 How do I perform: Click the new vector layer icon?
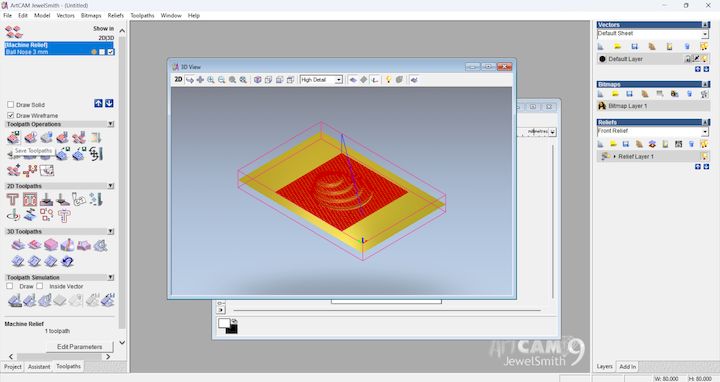(x=601, y=46)
